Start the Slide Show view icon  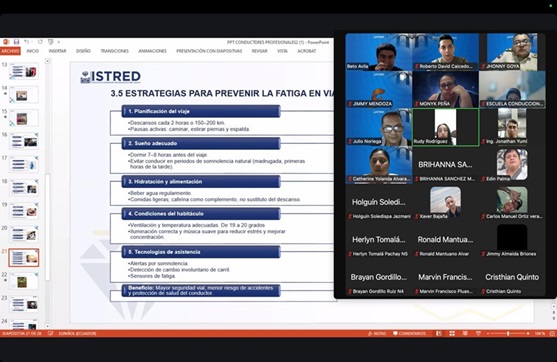[478, 334]
